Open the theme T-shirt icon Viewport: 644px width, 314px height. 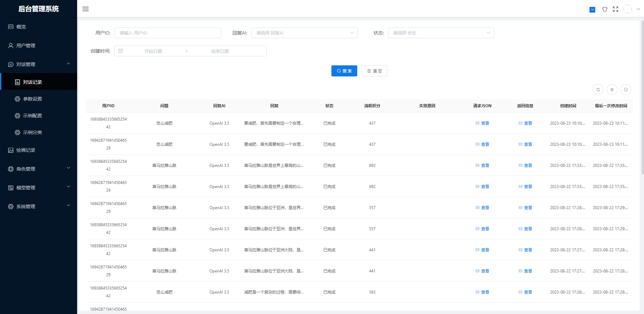click(x=604, y=9)
